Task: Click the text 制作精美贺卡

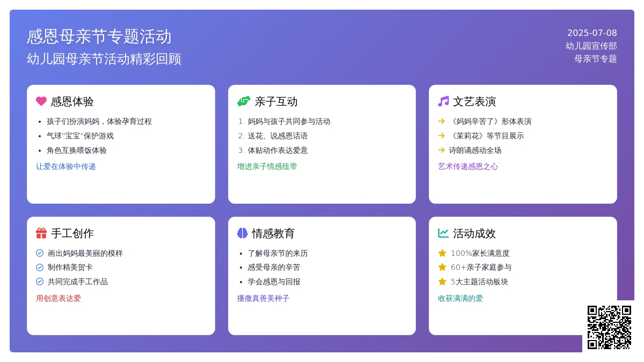Action: coord(70,267)
